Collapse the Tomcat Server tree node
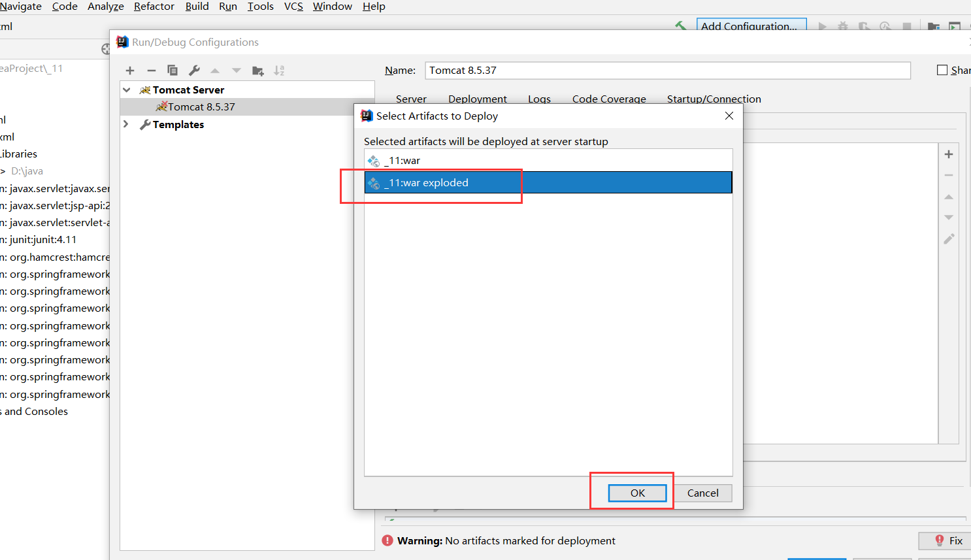Viewport: 971px width, 560px height. (x=127, y=90)
